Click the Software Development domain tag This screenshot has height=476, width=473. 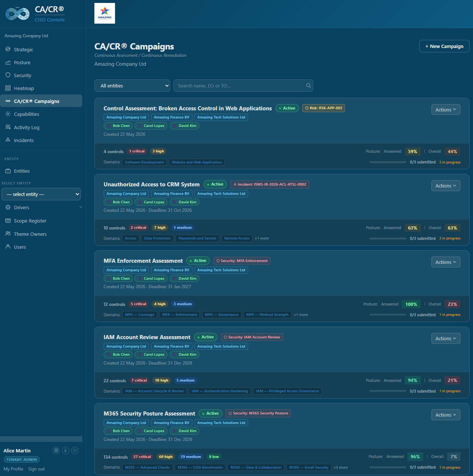[144, 162]
